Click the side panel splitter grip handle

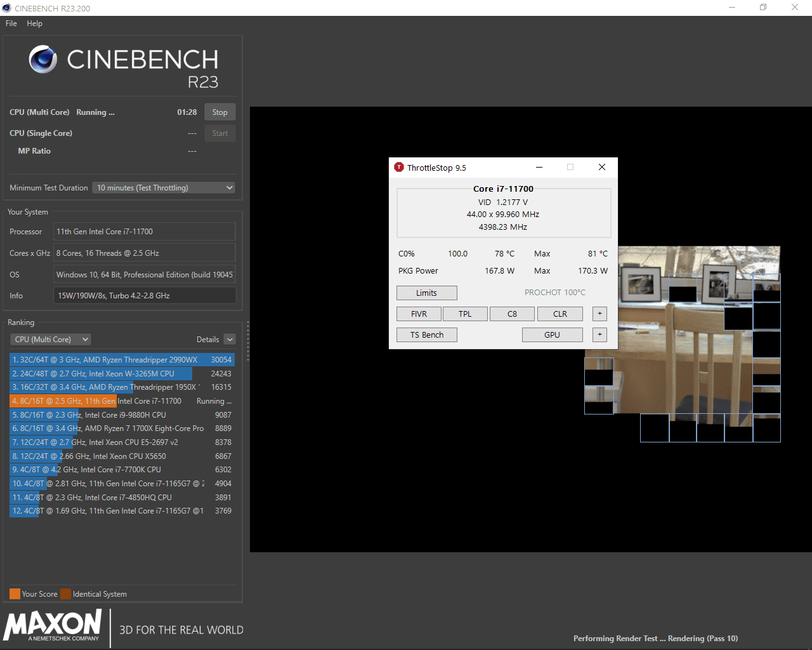tap(247, 341)
